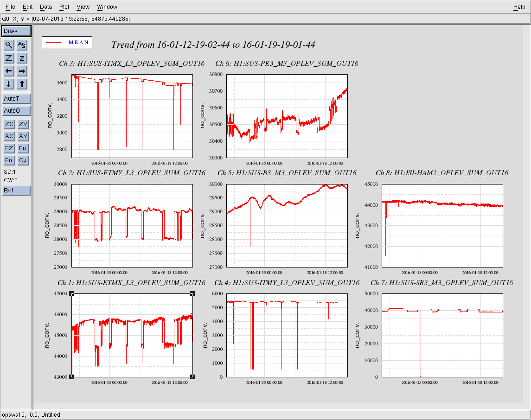The image size is (531, 420).
Task: Click the large Z zoom-in icon
Action: pyautogui.click(x=9, y=58)
